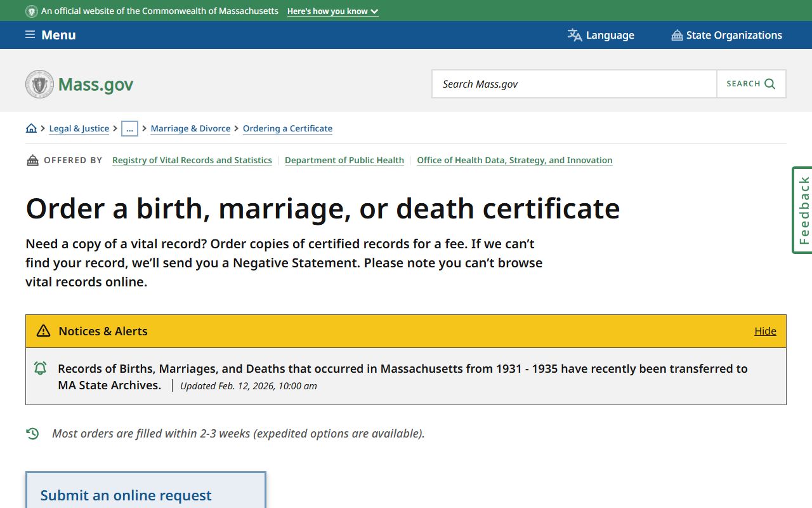Image resolution: width=812 pixels, height=508 pixels.
Task: Expand the collapsed breadcrumb ellipsis
Action: [x=129, y=128]
